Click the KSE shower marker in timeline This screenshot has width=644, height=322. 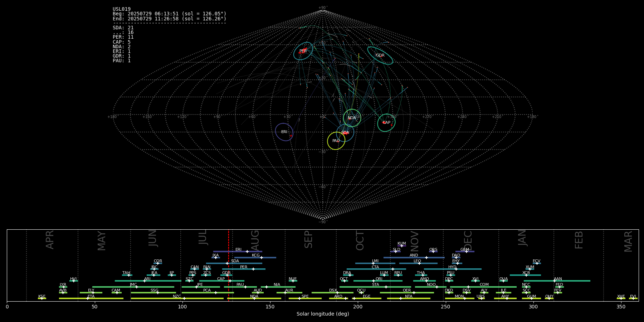(42, 298)
